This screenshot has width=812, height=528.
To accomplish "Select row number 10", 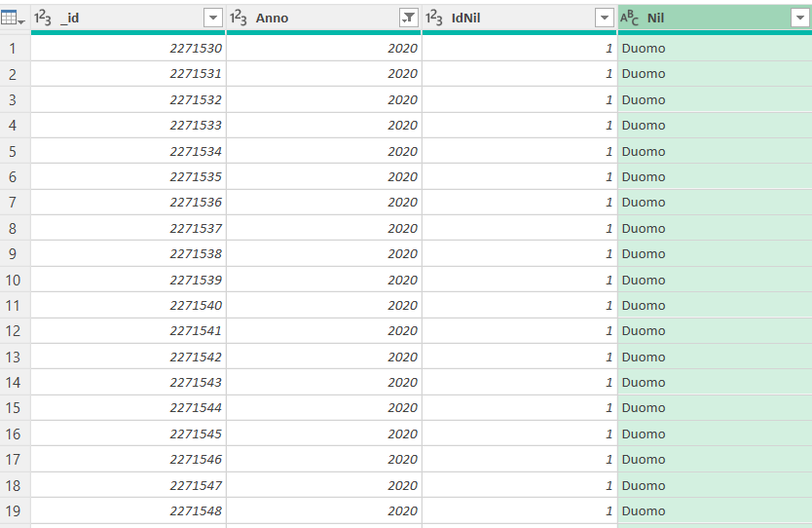I will [x=13, y=280].
